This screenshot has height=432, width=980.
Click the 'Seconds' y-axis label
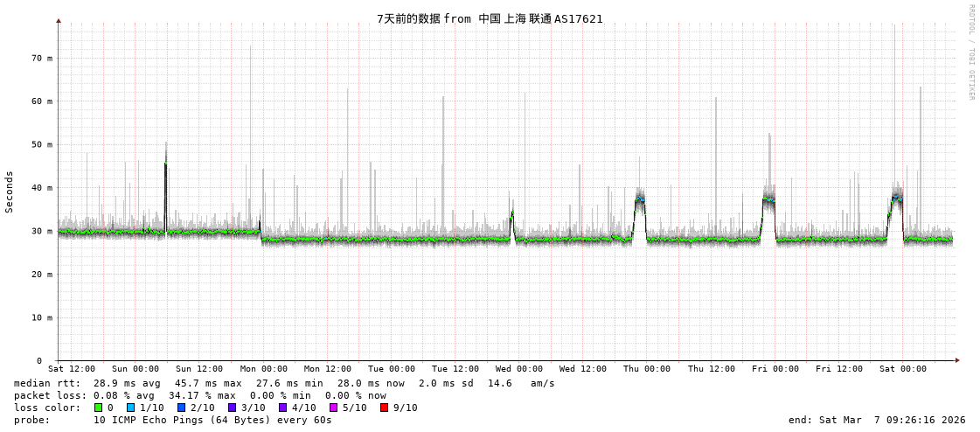click(10, 192)
